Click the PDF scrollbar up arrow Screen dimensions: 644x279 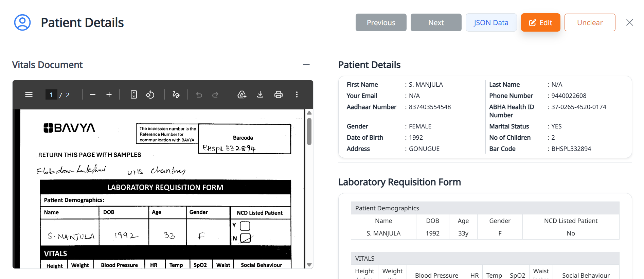click(309, 113)
